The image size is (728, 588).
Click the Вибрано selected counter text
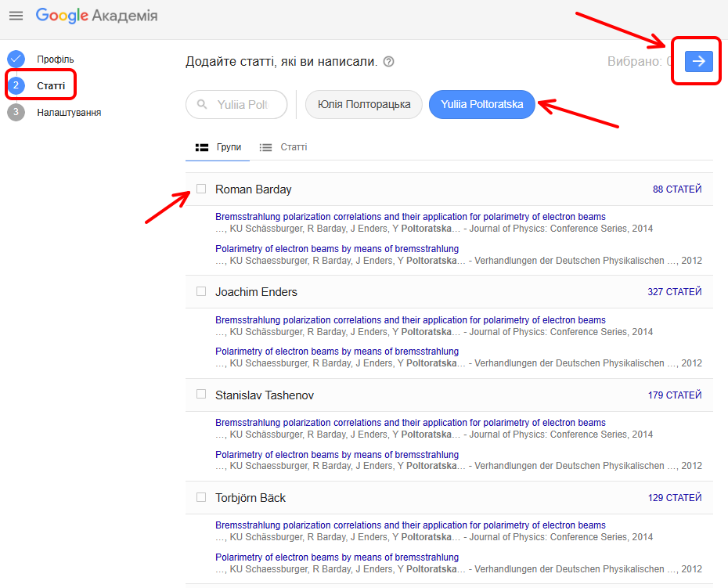tap(640, 61)
